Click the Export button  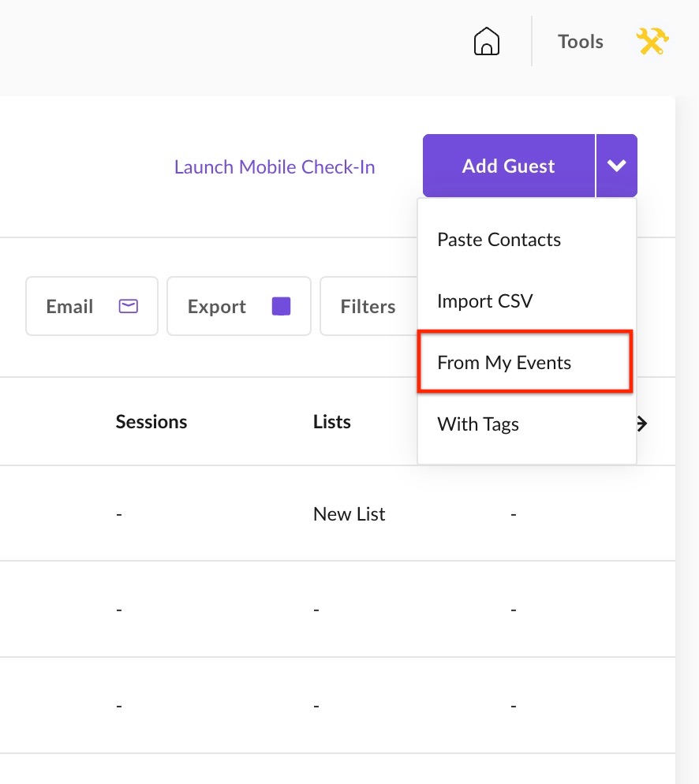pyautogui.click(x=239, y=306)
